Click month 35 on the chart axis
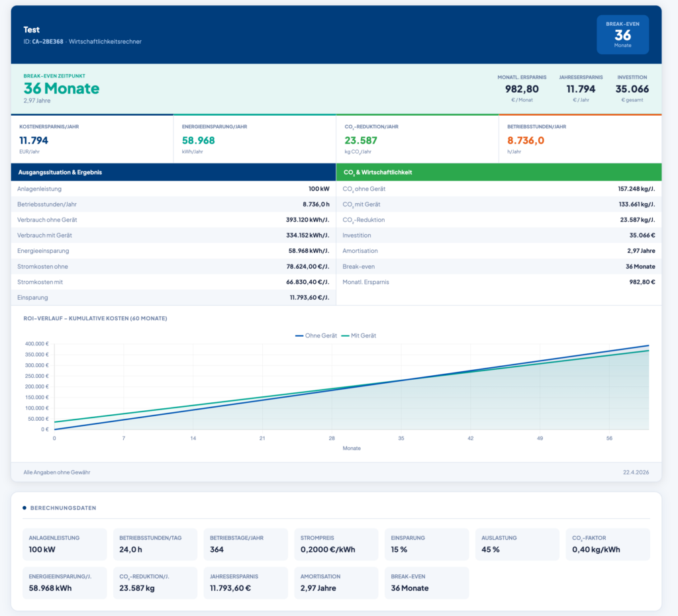Viewport: 678px width, 616px height. pyautogui.click(x=401, y=438)
